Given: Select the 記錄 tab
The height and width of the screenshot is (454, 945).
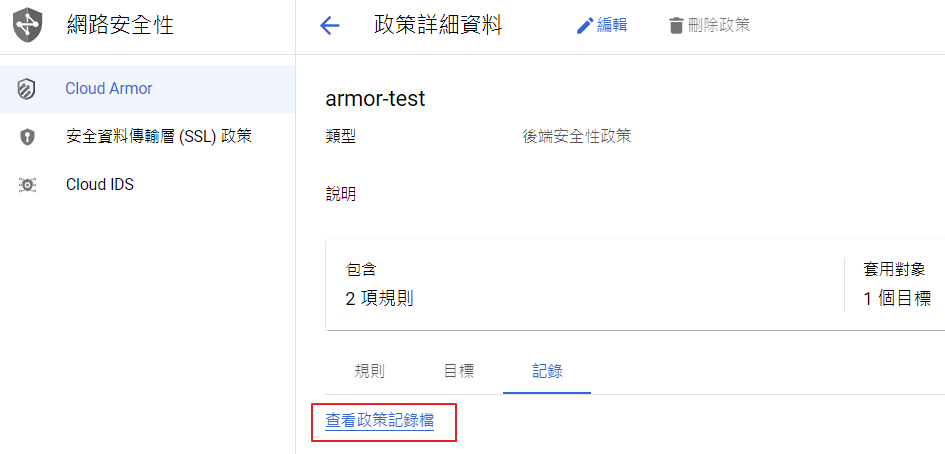Looking at the screenshot, I should pyautogui.click(x=547, y=371).
